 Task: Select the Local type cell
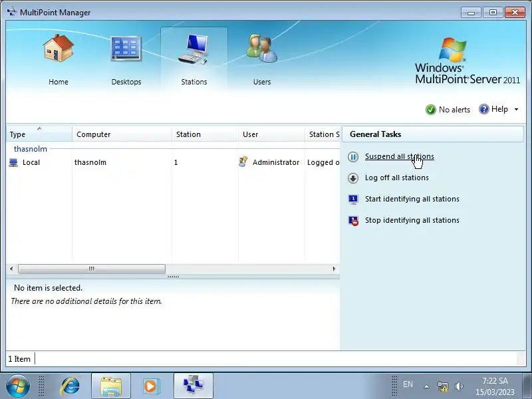click(31, 162)
